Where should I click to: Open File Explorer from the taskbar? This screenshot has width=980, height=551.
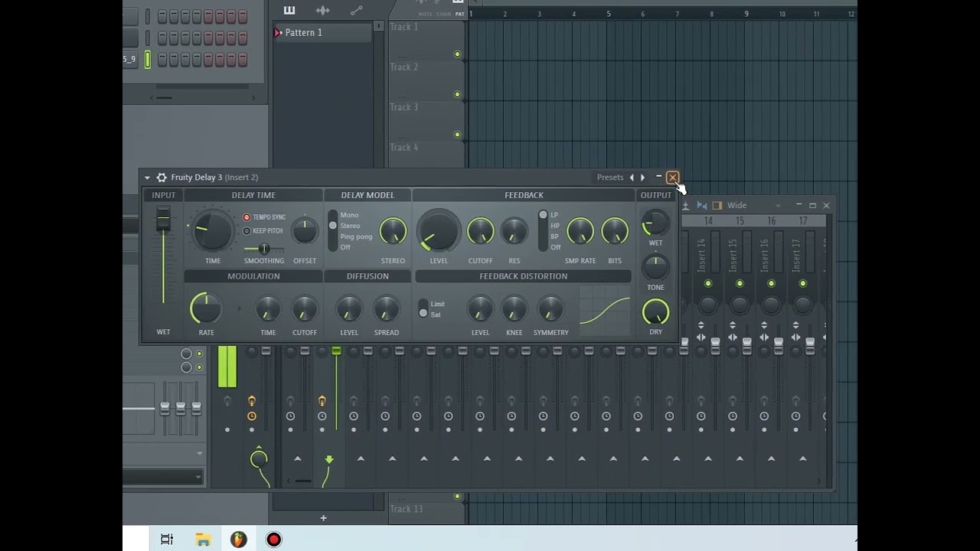click(x=203, y=540)
